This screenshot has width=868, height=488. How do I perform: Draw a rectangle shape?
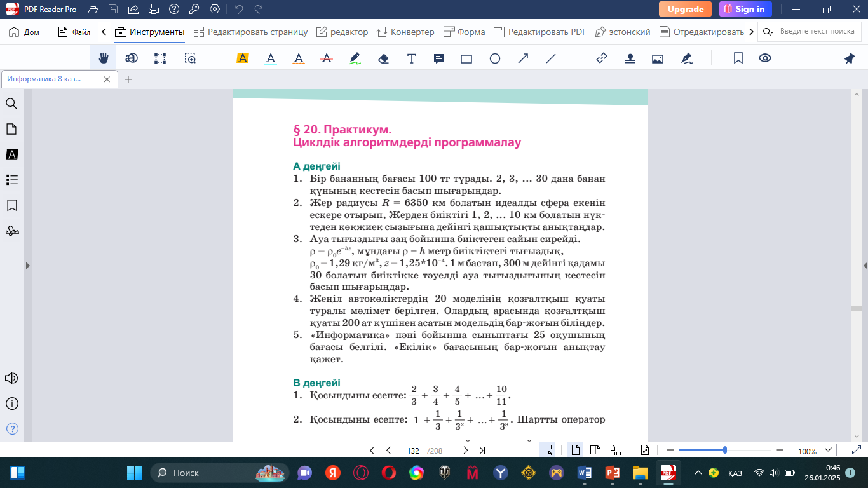click(x=466, y=58)
